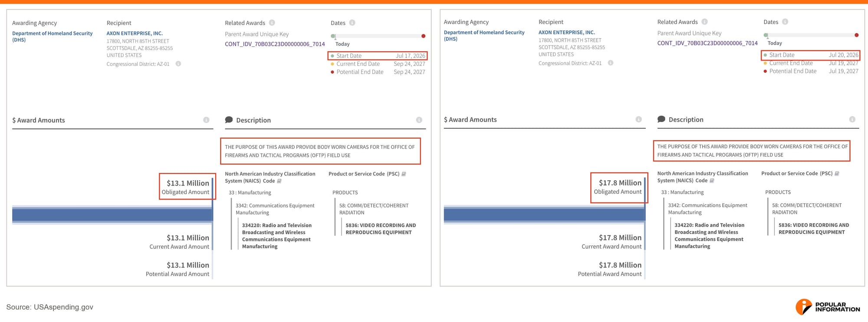Click info icon beside Dates in right panel
The width and height of the screenshot is (868, 322).
click(785, 22)
